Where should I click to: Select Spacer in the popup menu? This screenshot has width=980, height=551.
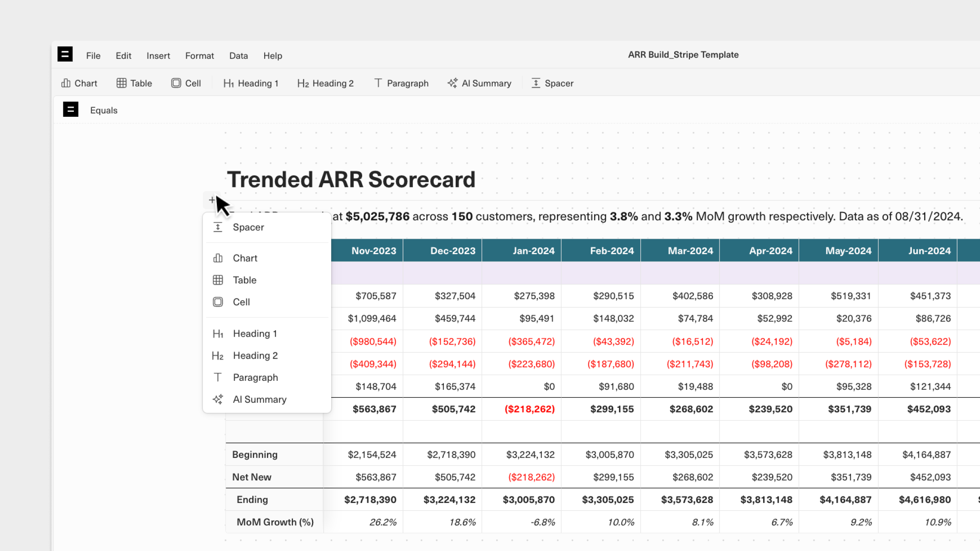click(x=248, y=227)
